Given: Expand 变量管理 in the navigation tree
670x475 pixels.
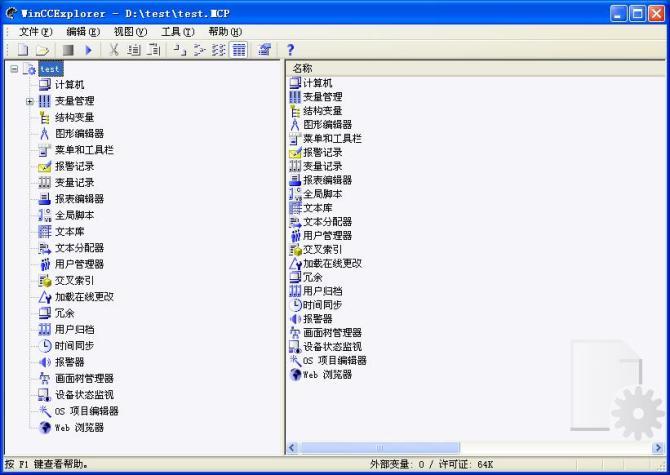Looking at the screenshot, I should pos(29,101).
